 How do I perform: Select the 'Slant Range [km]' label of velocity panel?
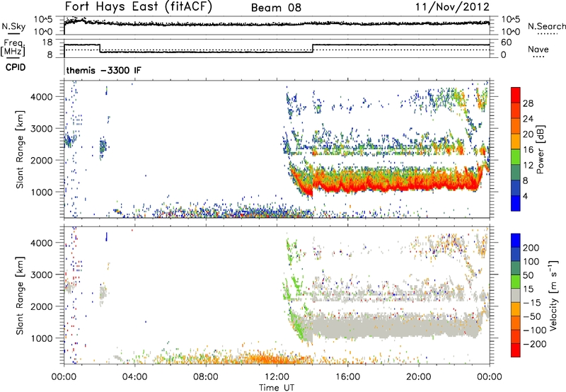pyautogui.click(x=20, y=296)
